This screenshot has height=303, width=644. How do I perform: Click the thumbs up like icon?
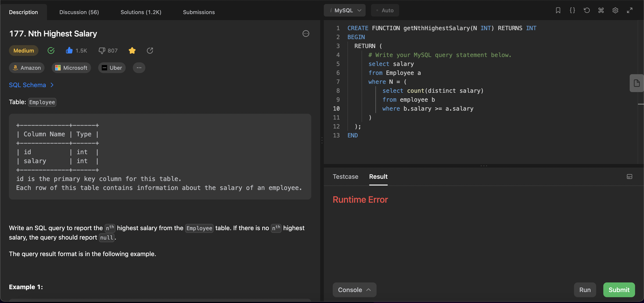69,50
